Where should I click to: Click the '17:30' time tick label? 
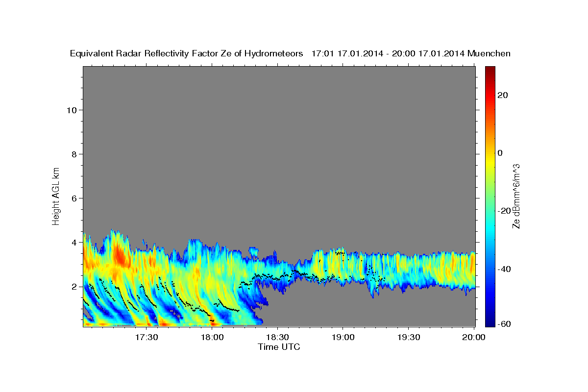(147, 338)
